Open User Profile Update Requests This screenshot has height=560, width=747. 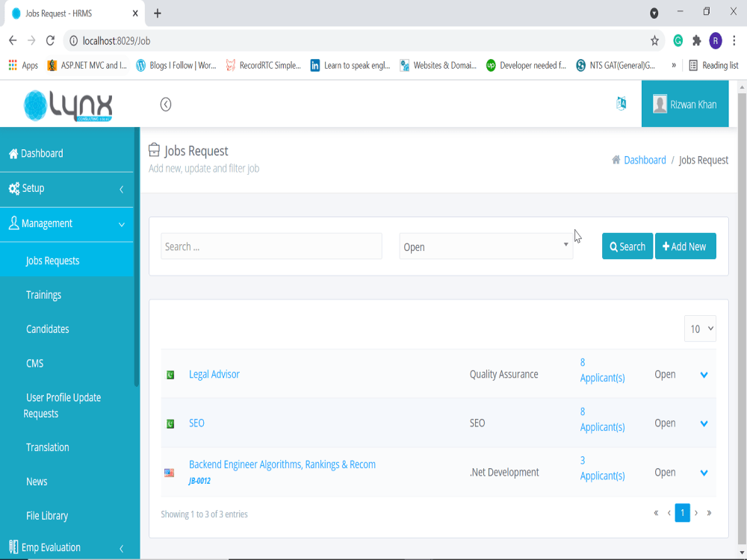click(63, 405)
